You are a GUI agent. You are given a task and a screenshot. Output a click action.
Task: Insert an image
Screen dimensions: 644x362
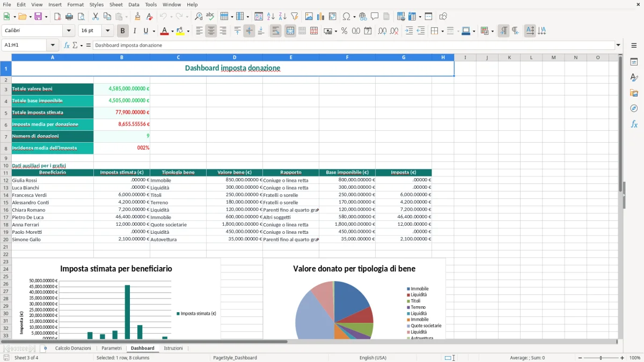pyautogui.click(x=309, y=17)
